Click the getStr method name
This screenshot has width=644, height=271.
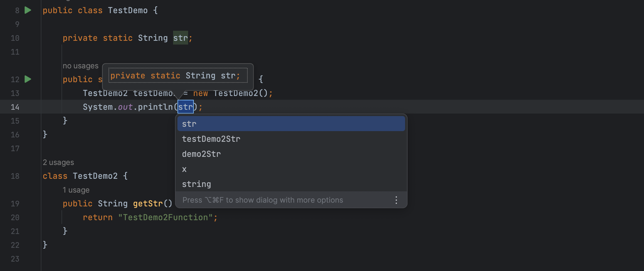tap(148, 204)
